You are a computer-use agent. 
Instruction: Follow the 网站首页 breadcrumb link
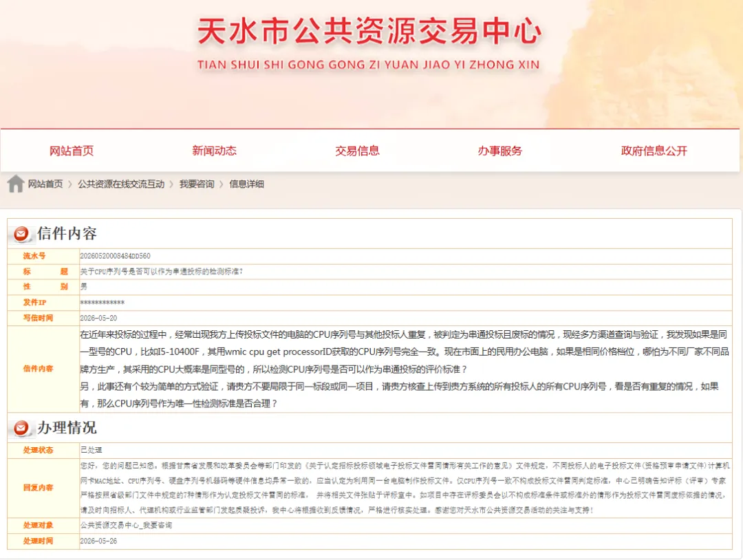(45, 184)
